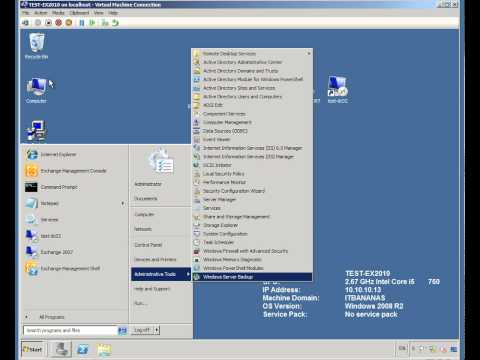Click the Search programs and files field
The height and width of the screenshot is (360, 480).
(70, 330)
